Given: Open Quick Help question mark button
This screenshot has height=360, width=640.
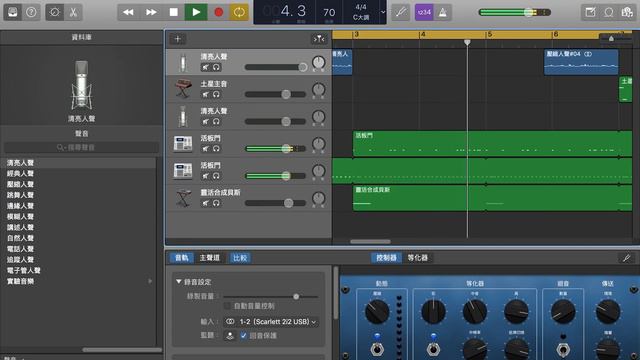Looking at the screenshot, I should pos(31,12).
